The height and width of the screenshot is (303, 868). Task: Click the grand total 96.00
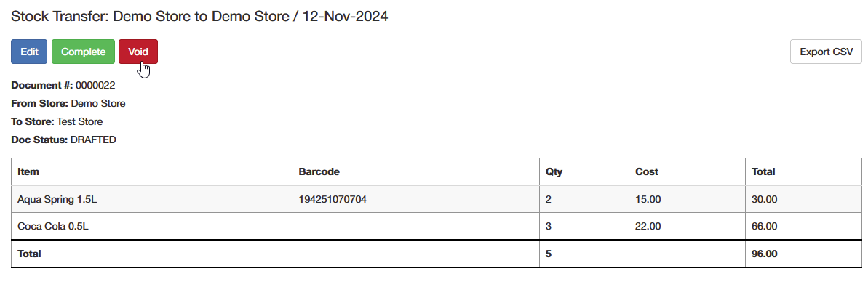765,254
